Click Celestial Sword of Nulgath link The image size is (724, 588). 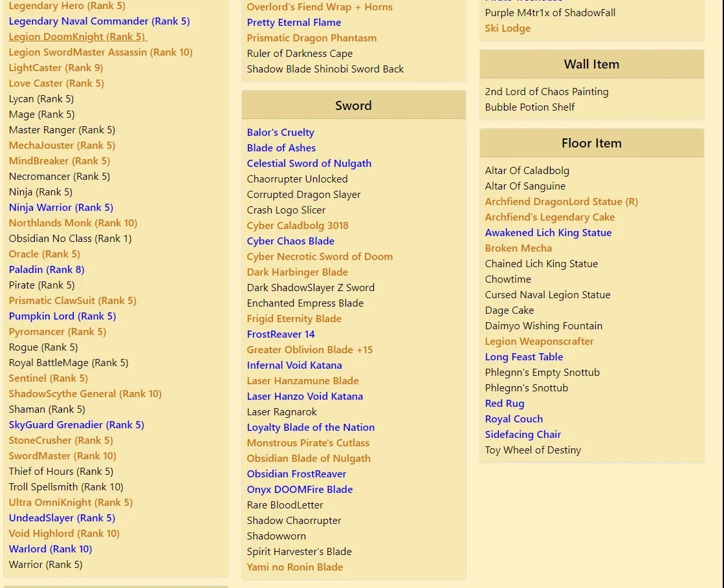(309, 164)
